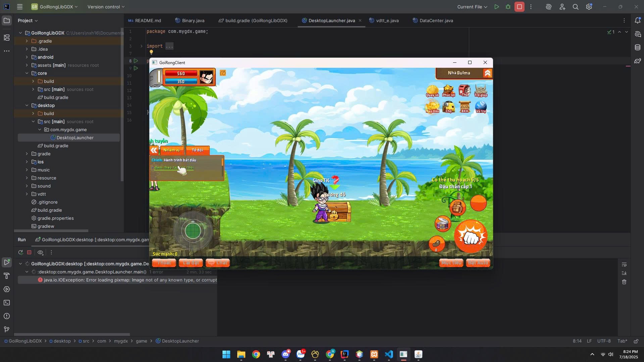Click the Thoát exit button in game

tap(164, 263)
